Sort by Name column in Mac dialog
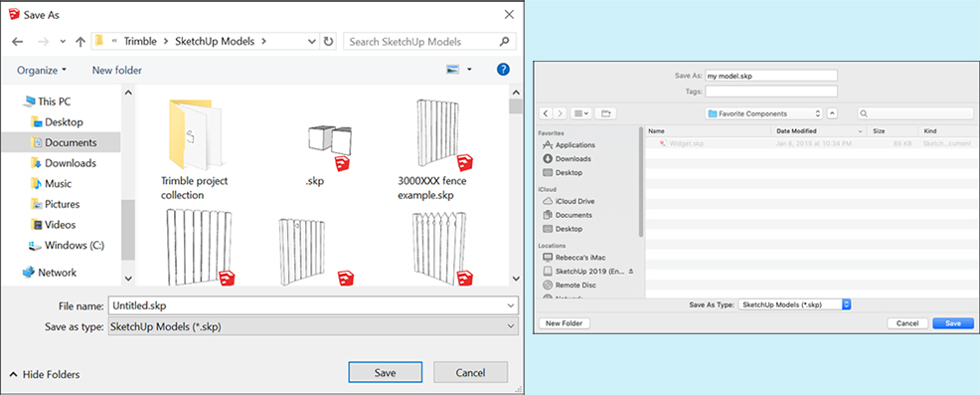 click(708, 131)
